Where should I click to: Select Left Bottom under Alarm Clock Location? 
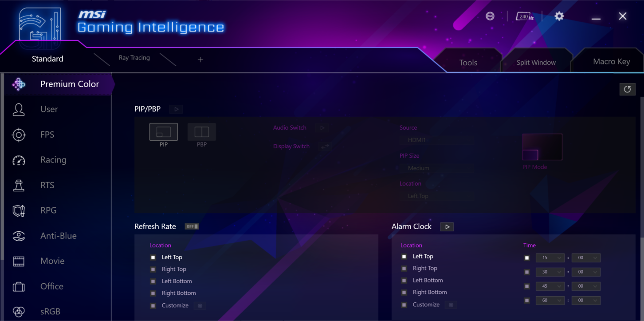(422, 280)
